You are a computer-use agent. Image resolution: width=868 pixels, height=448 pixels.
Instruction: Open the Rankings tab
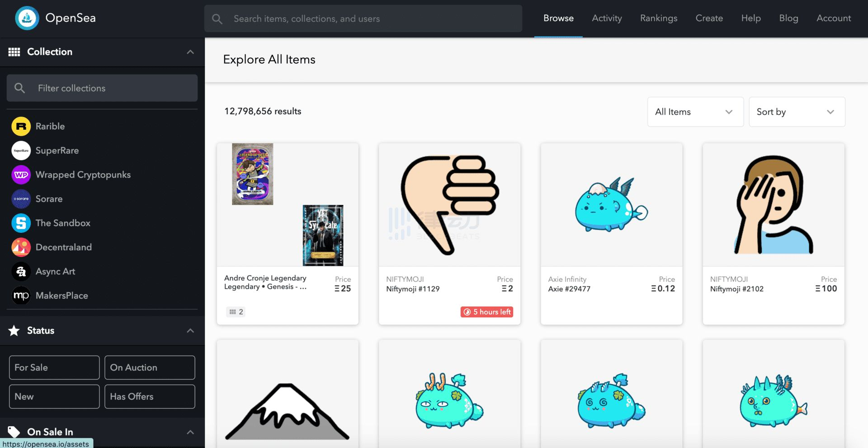[659, 18]
